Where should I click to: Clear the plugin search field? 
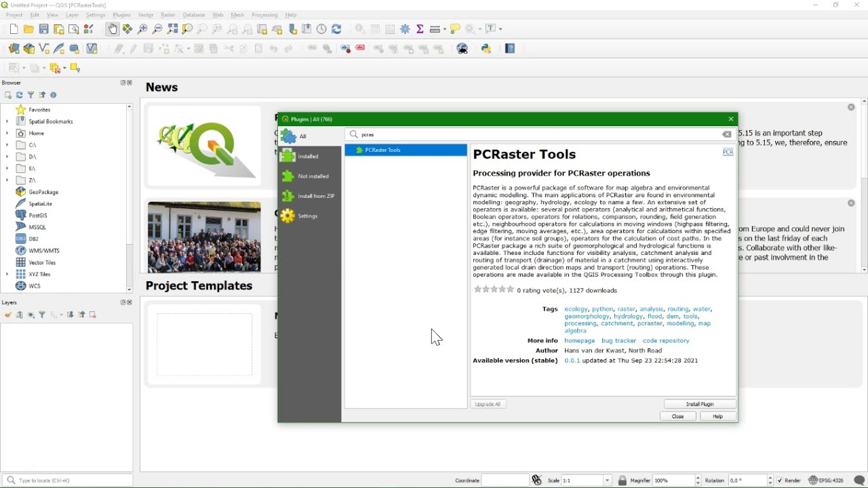tap(727, 134)
